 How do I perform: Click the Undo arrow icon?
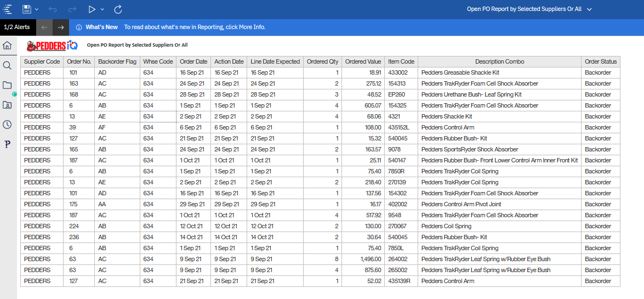(53, 9)
